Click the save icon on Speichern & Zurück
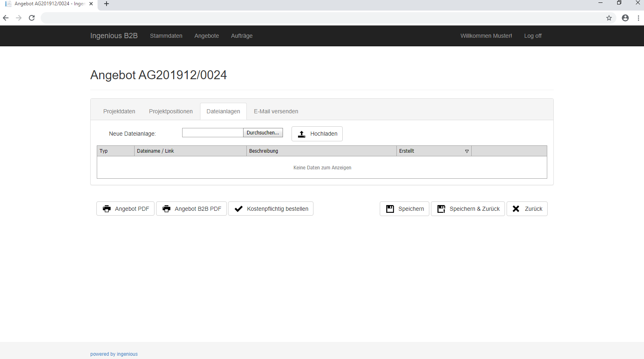 click(x=441, y=209)
